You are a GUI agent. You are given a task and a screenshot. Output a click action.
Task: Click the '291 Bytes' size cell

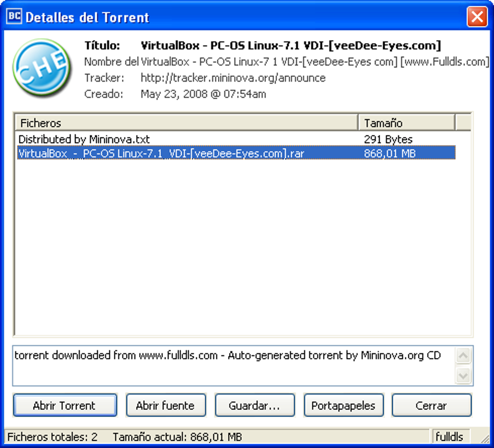[x=388, y=139]
